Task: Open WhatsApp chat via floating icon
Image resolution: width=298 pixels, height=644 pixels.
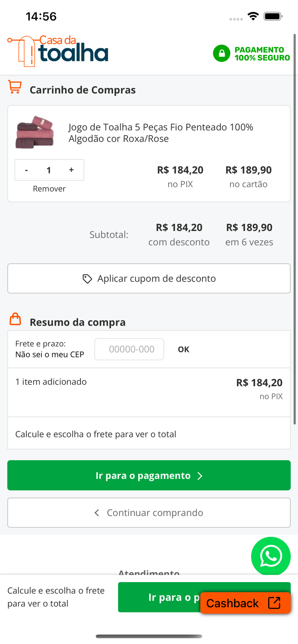Action: point(271,556)
